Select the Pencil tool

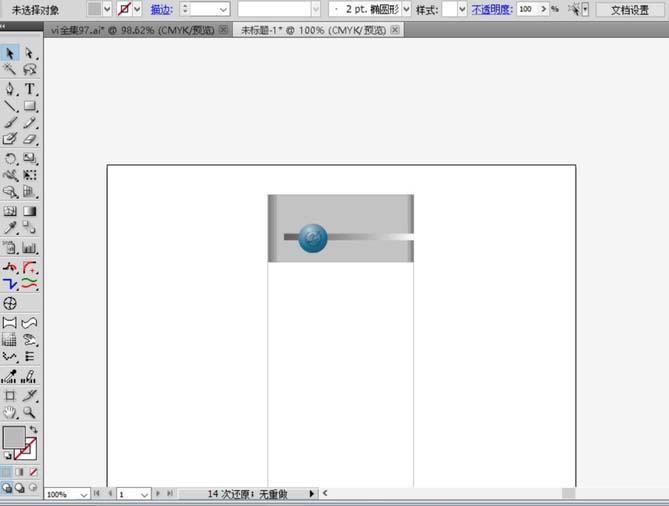coord(29,123)
